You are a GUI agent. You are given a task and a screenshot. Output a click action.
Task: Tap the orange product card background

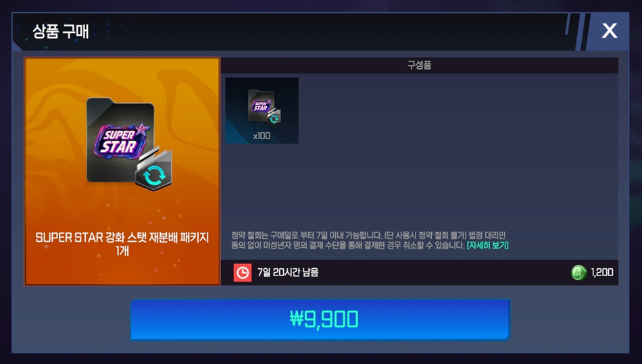tap(122, 172)
